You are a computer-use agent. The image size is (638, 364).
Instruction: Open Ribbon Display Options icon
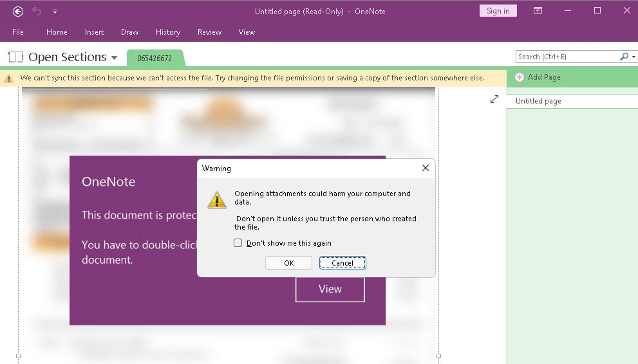tap(538, 10)
